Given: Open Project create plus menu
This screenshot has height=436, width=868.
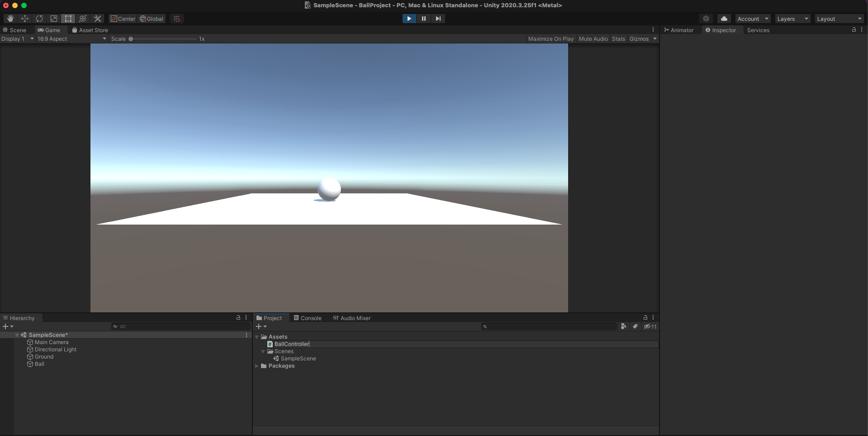Looking at the screenshot, I should tap(261, 326).
